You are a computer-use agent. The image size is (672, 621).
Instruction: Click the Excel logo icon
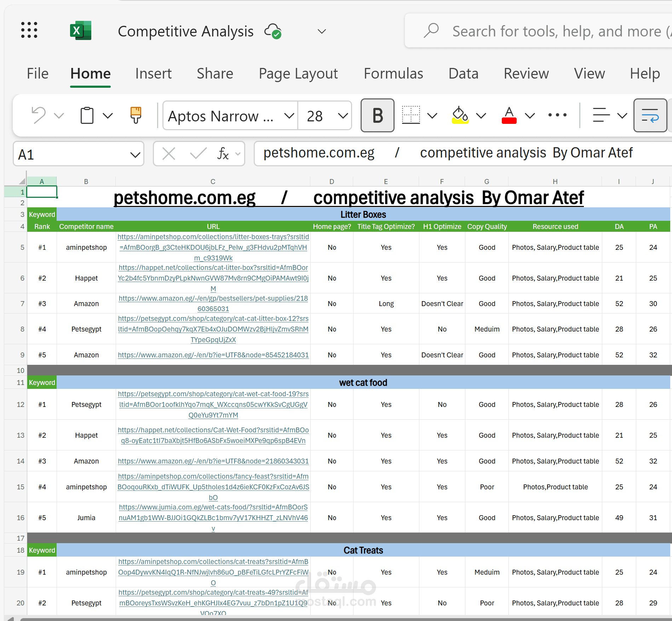tap(81, 30)
